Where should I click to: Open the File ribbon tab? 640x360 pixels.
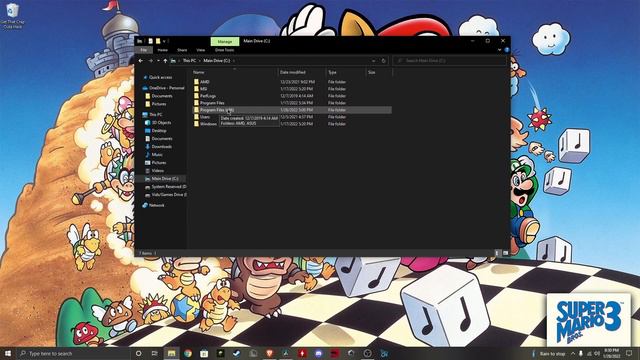pyautogui.click(x=144, y=50)
